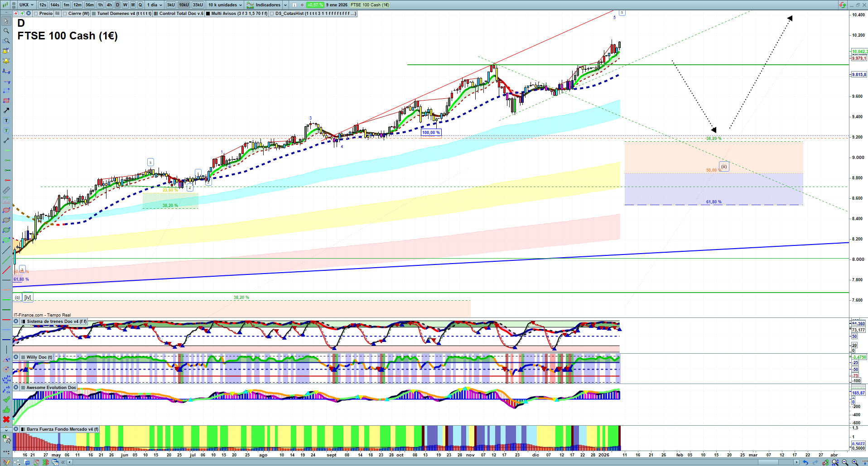
Task: Open the Indicadores menu
Action: (267, 5)
